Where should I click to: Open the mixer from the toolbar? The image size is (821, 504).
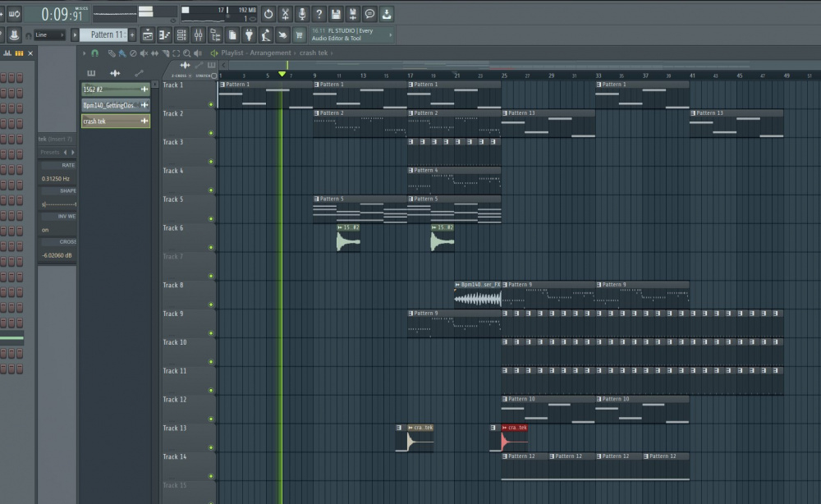tap(199, 35)
